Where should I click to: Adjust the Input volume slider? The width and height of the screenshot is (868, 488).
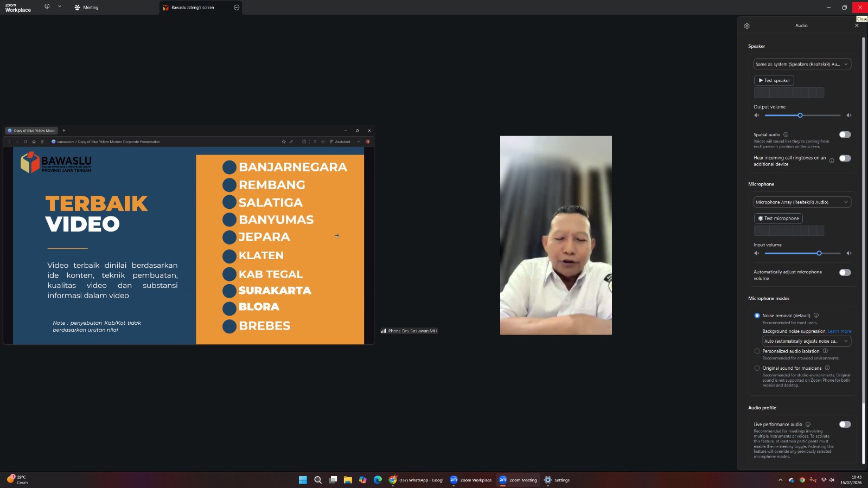[802, 253]
